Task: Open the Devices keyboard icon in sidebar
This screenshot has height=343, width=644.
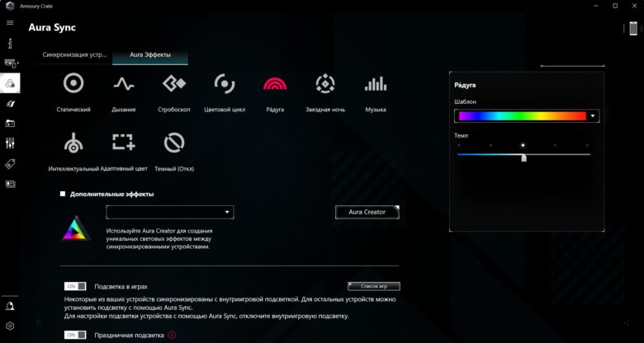Action: click(x=10, y=63)
